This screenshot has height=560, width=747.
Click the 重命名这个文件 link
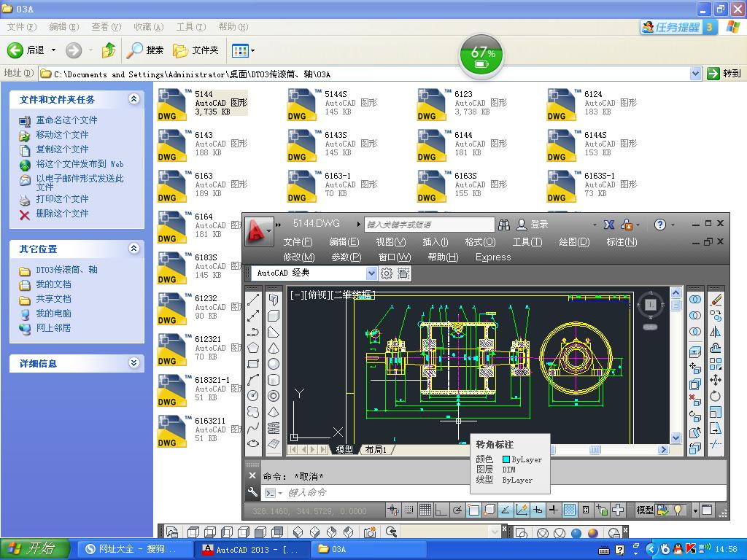pos(66,120)
